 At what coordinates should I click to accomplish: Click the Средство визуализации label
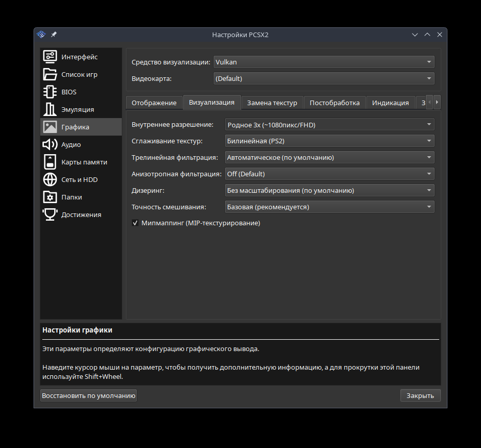coord(171,62)
